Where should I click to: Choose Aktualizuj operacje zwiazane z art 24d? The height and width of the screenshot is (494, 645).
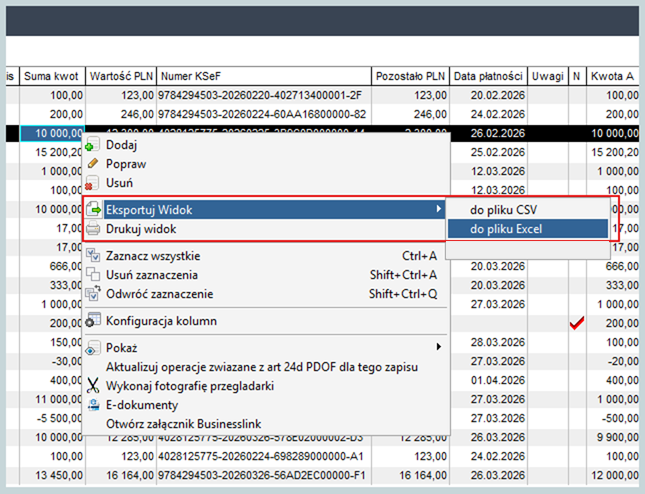pos(266,367)
